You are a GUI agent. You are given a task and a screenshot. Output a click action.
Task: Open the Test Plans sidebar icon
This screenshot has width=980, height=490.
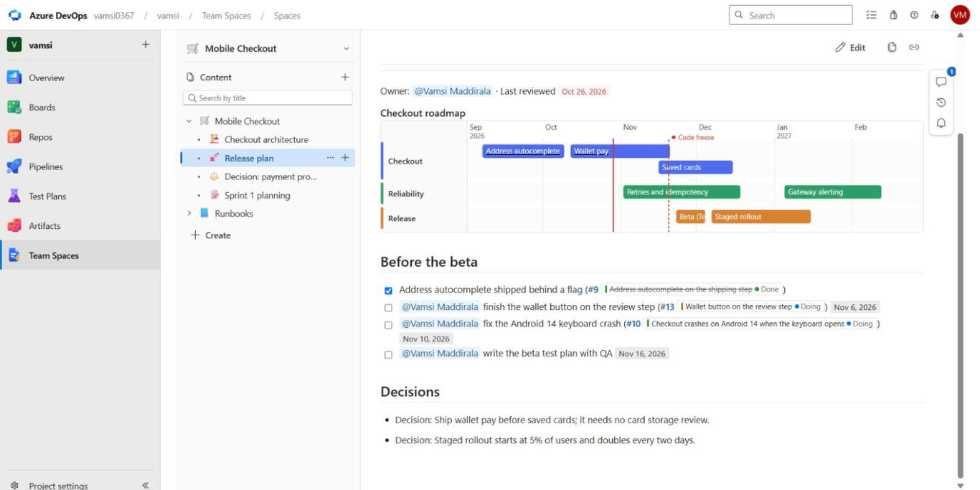point(14,196)
